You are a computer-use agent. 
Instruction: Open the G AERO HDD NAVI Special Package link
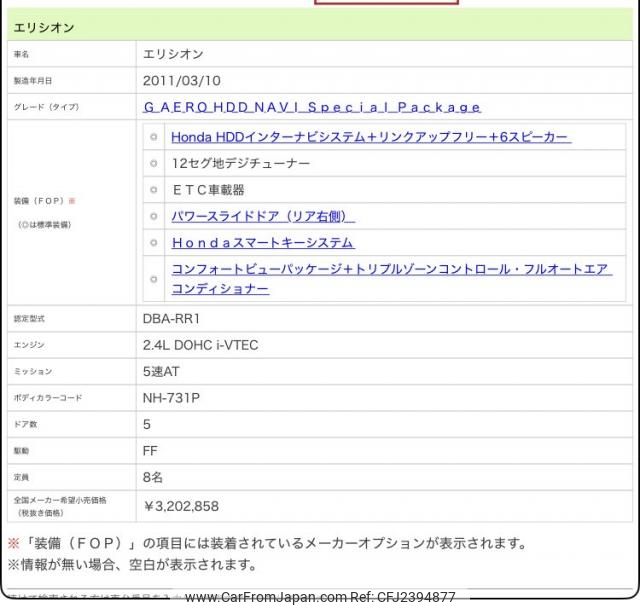(x=312, y=107)
